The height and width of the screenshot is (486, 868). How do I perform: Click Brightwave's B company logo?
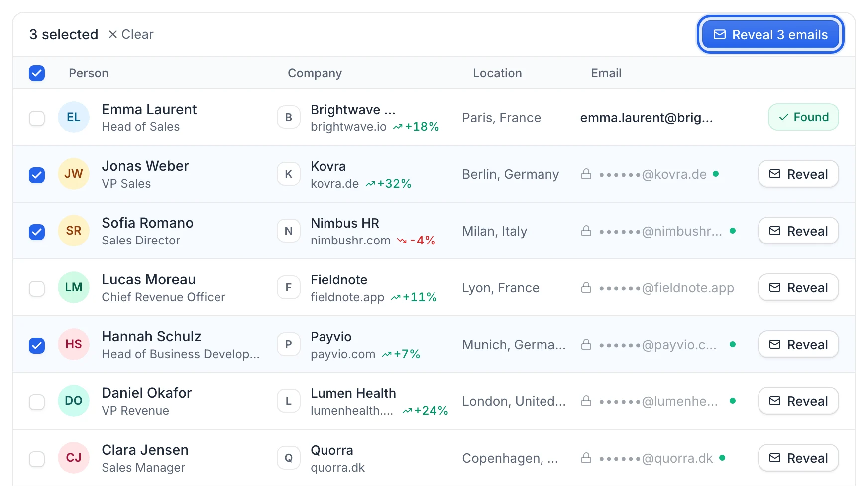[289, 117]
